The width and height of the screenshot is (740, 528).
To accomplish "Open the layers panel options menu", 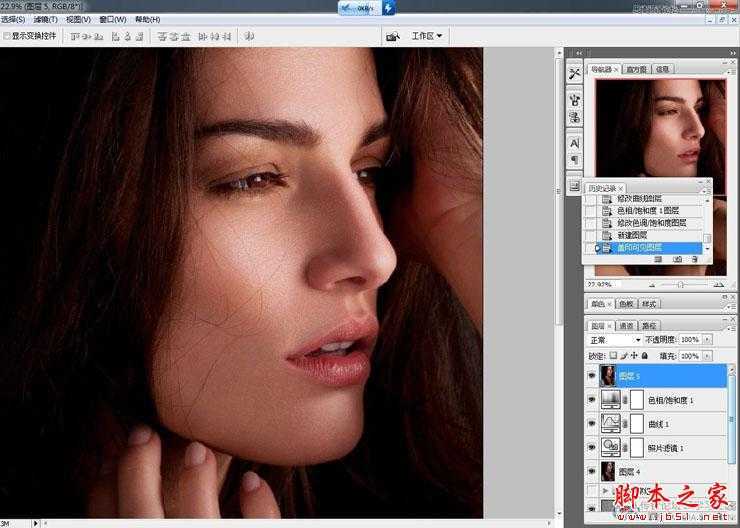I will coord(732,327).
